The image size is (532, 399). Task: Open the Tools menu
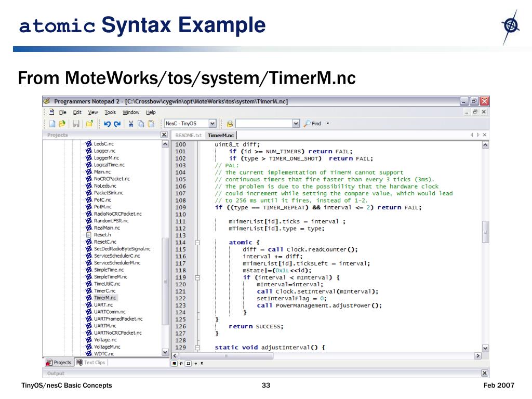[x=110, y=112]
